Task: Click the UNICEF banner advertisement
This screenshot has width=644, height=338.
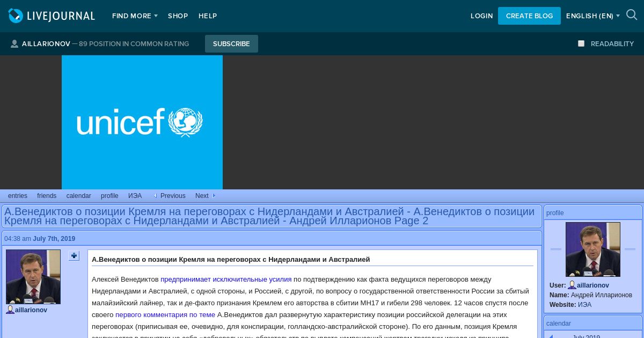Action: click(142, 122)
